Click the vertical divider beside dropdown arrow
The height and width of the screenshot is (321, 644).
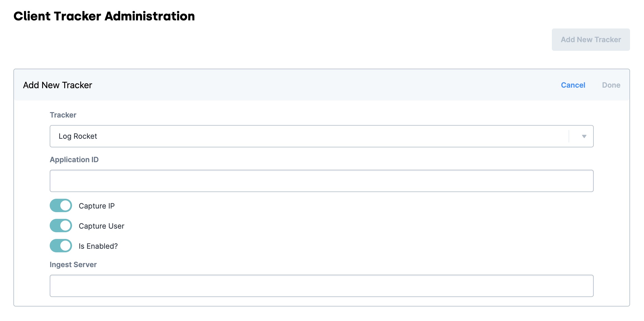coord(569,136)
